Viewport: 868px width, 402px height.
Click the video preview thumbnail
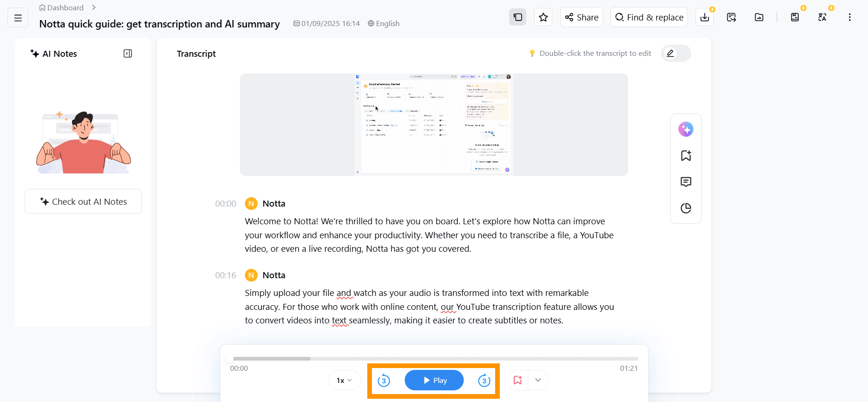click(434, 125)
